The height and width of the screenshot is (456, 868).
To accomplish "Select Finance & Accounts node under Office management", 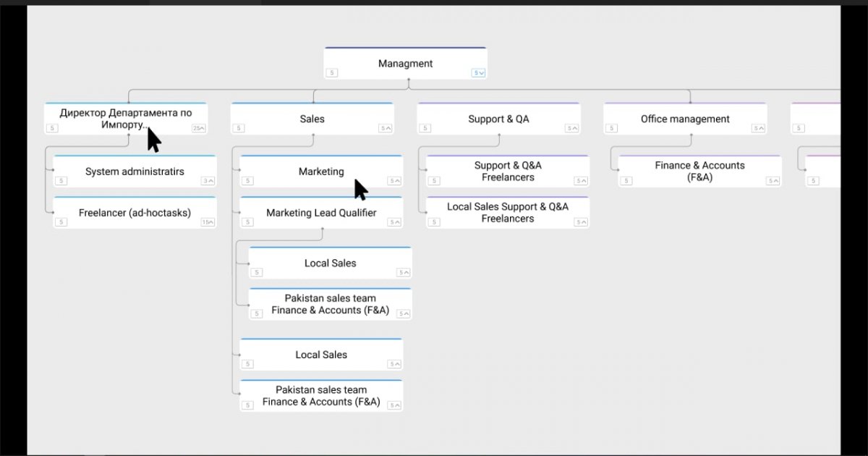I will click(x=699, y=172).
